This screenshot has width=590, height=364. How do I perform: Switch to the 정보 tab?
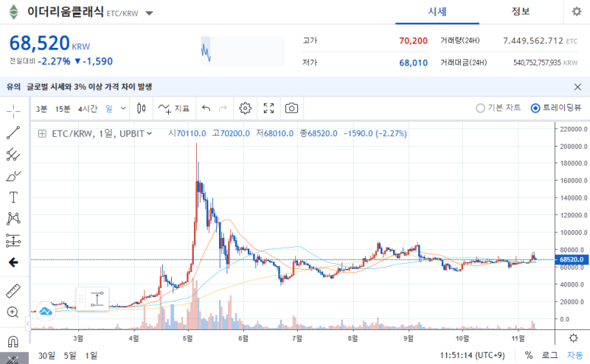point(521,12)
